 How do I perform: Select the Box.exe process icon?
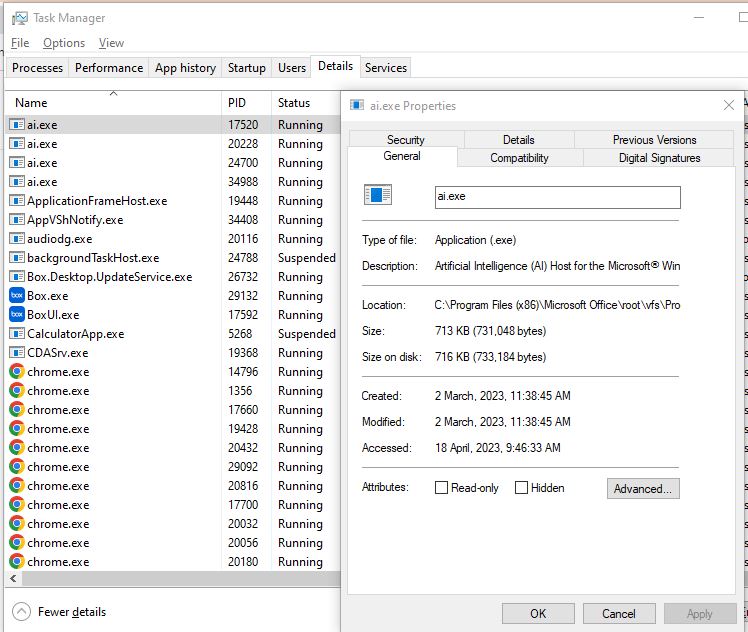click(17, 296)
